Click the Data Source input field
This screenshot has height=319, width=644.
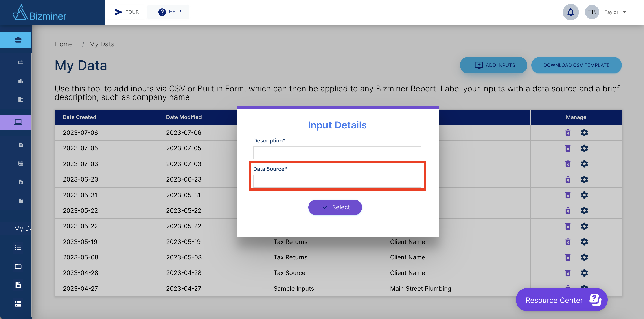tap(337, 181)
